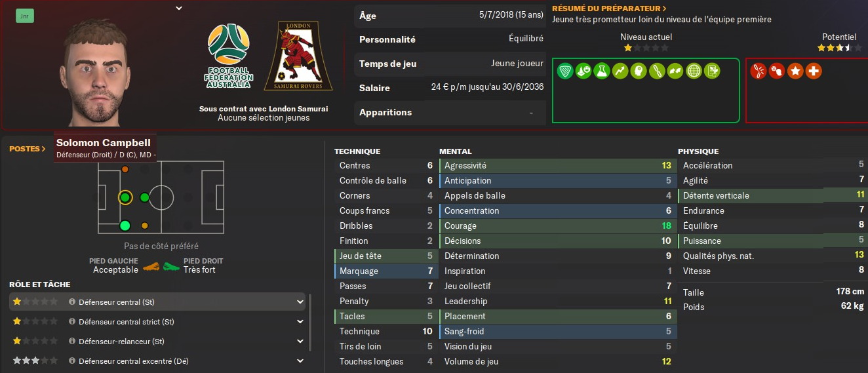Screen dimensions: 868x373
Task: Click the green globe trait icon
Action: tap(693, 71)
